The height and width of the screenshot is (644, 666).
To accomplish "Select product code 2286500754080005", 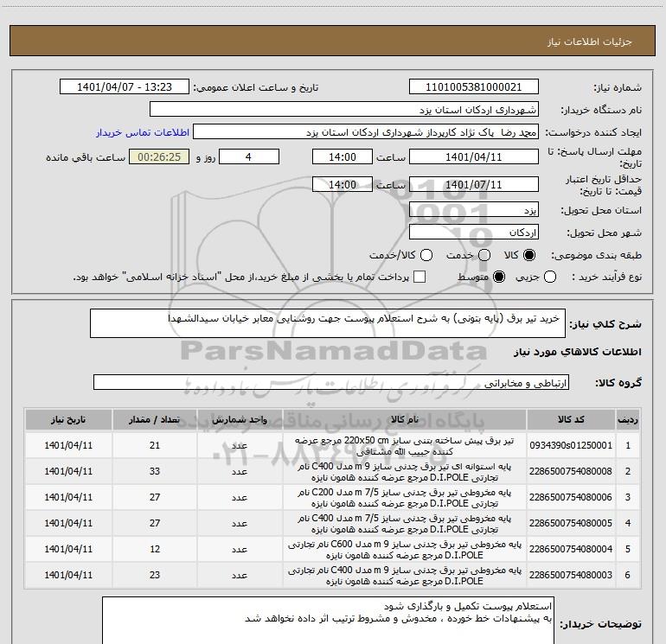I will [571, 523].
